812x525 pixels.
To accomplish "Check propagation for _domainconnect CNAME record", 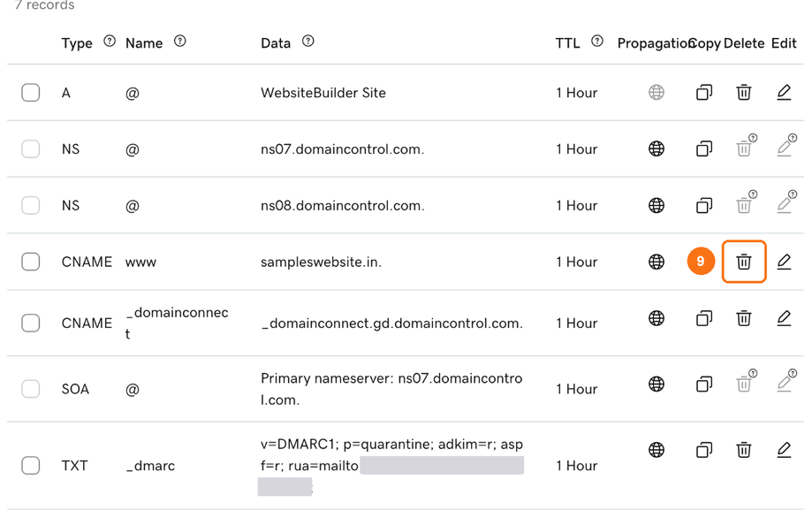I will tap(656, 317).
